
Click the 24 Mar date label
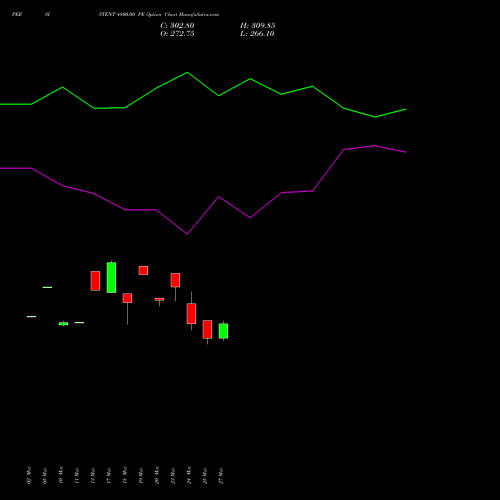tap(189, 475)
